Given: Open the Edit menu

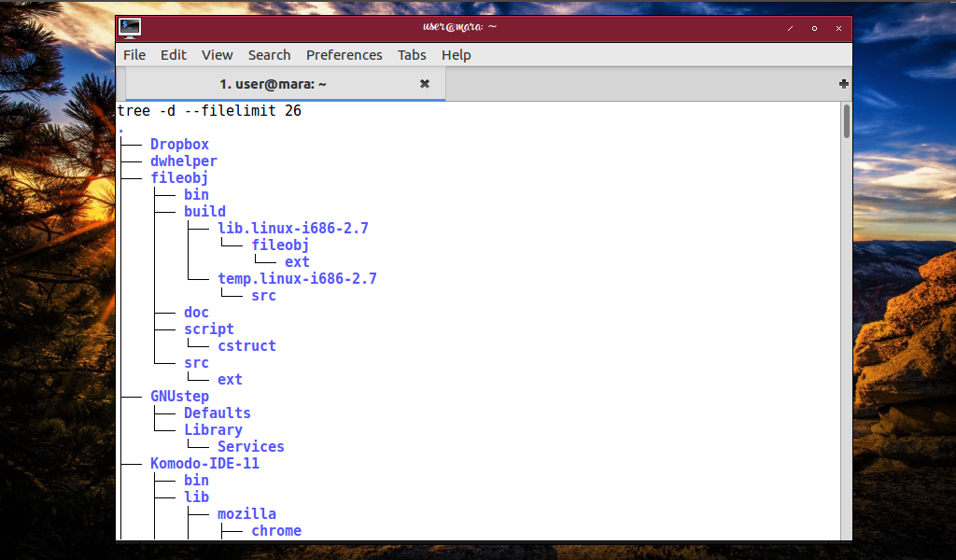Looking at the screenshot, I should coord(173,55).
